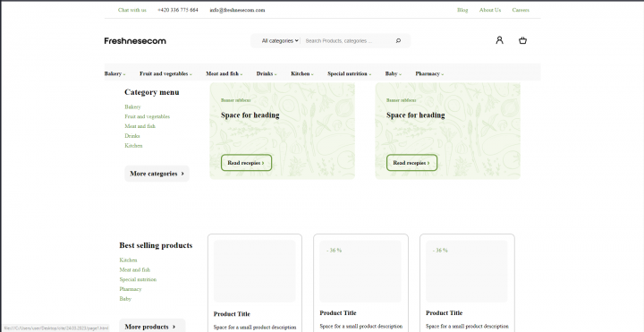
Task: Expand the Pharmacy nav menu
Action: pyautogui.click(x=429, y=73)
